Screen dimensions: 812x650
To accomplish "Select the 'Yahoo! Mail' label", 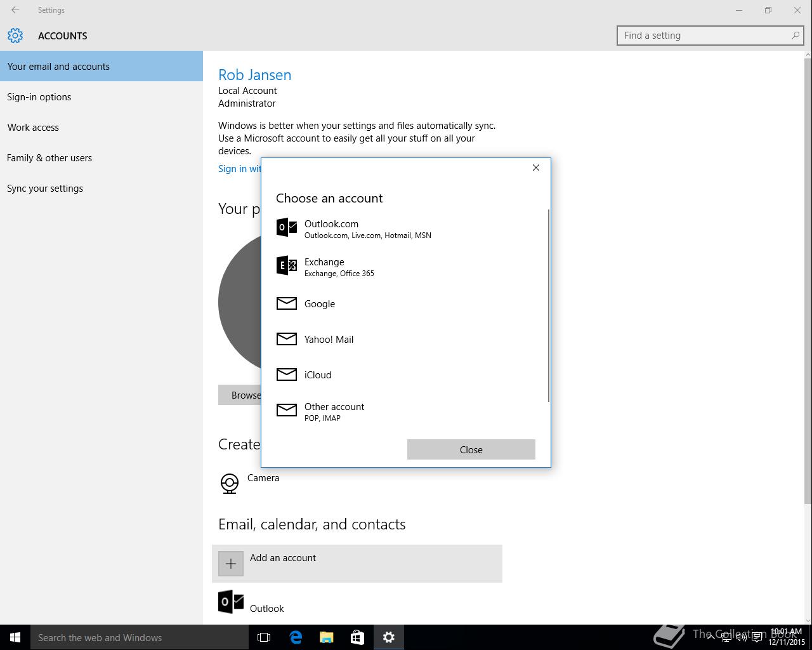I will pyautogui.click(x=329, y=340).
